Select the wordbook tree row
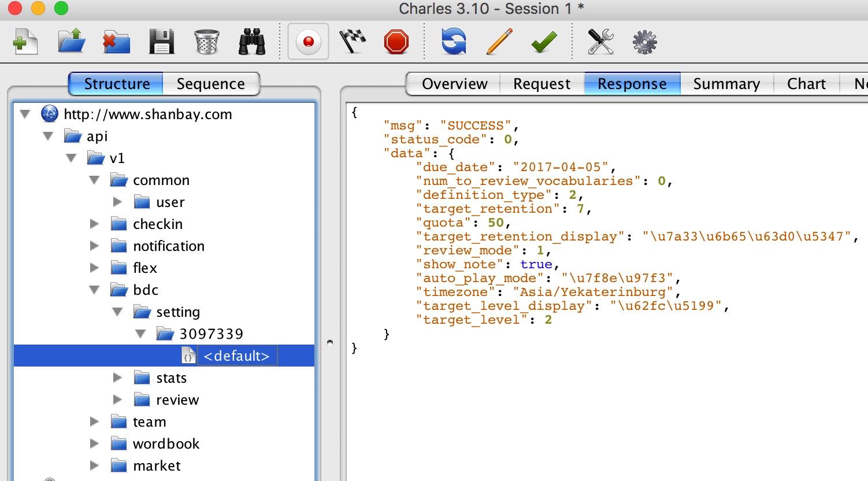Image resolution: width=868 pixels, height=481 pixels. coord(164,443)
